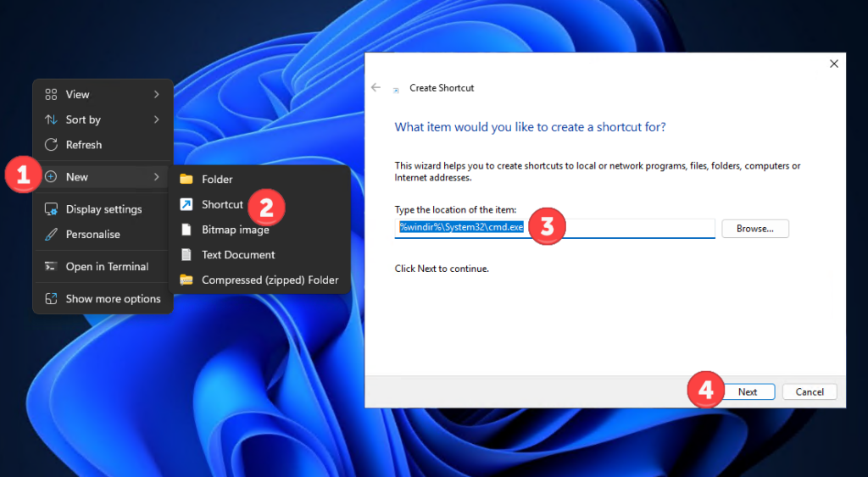The image size is (868, 477).
Task: Open the Sort by menu entry
Action: pos(103,119)
